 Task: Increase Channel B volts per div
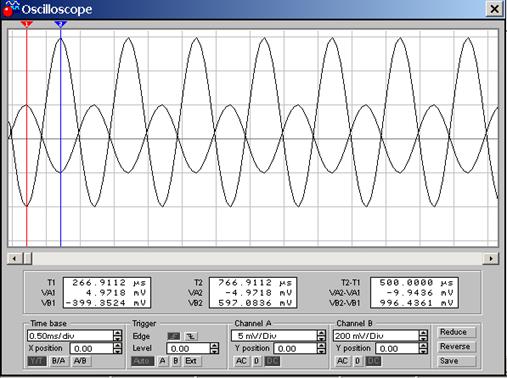423,333
